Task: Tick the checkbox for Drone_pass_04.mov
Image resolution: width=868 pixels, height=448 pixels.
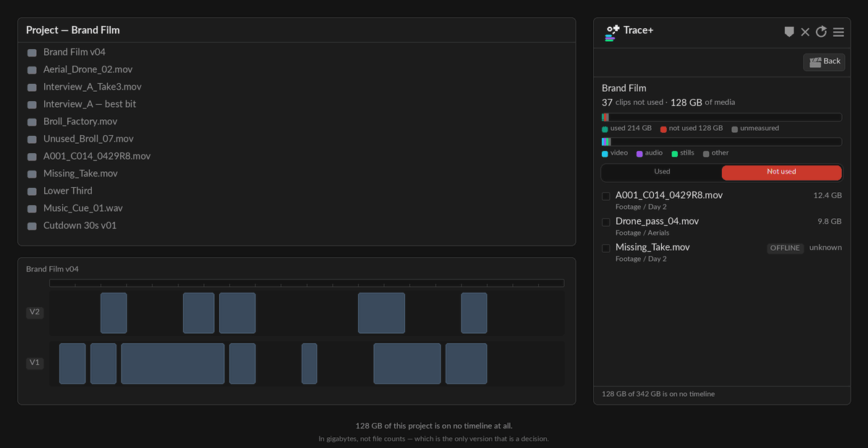Action: [606, 223]
